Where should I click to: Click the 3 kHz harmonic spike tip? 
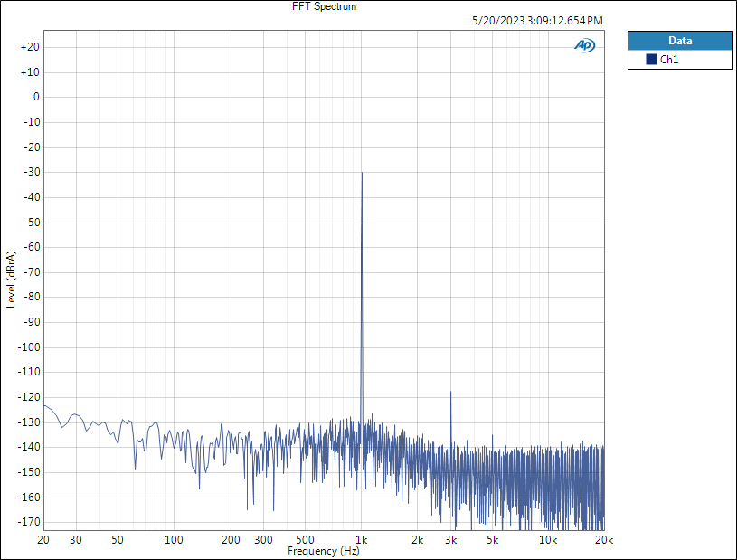point(450,391)
